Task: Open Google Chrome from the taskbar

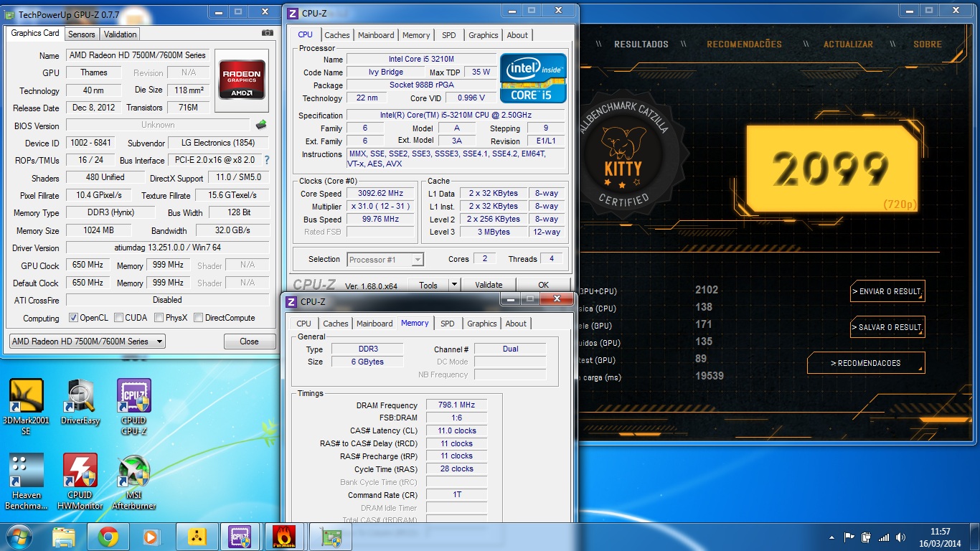Action: click(x=108, y=537)
